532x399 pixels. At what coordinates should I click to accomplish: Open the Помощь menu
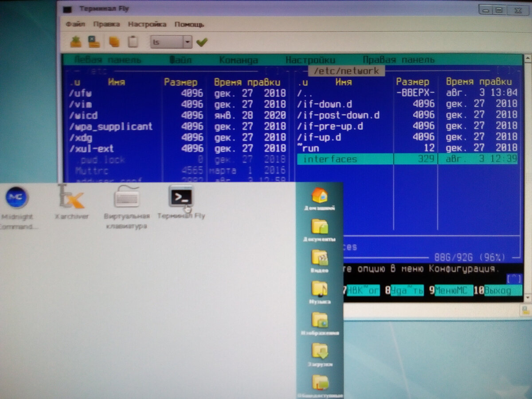[x=189, y=24]
